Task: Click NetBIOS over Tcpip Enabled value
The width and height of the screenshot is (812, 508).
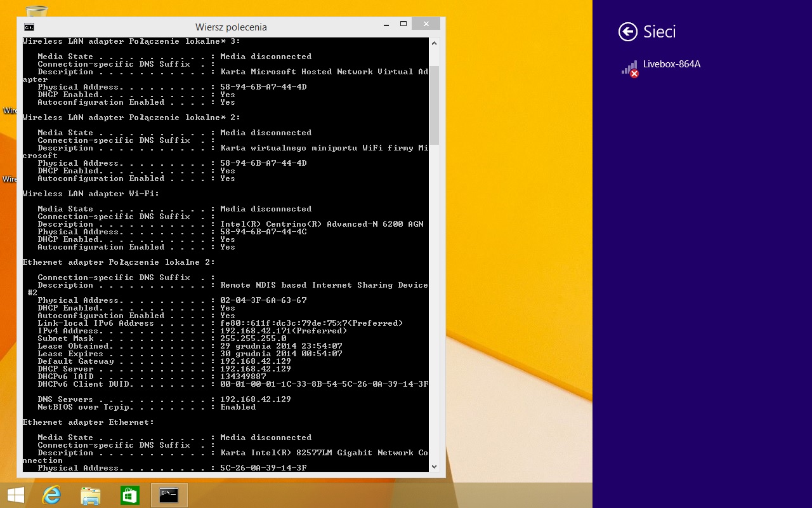Action: pos(238,407)
